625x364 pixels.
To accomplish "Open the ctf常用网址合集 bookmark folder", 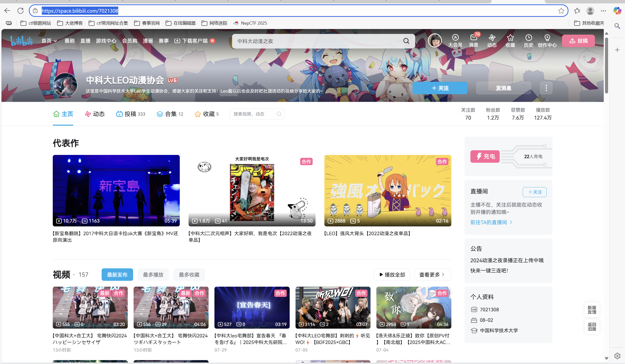I will 108,23.
